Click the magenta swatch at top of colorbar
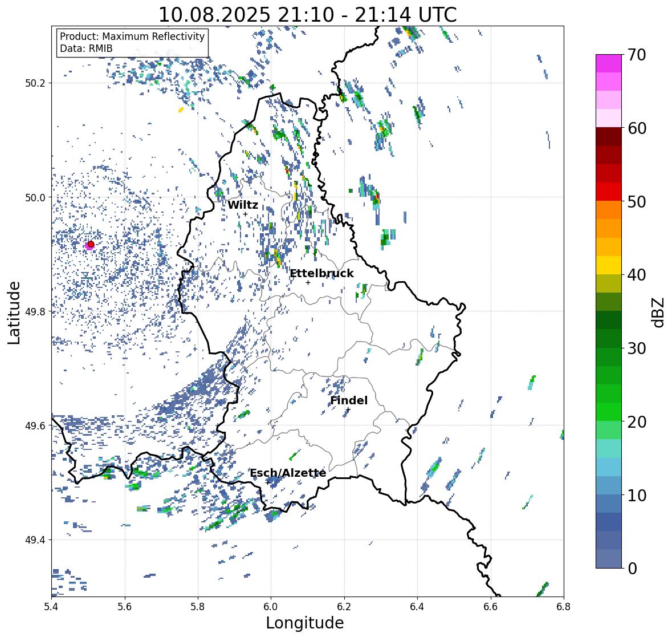672x637 pixels. (609, 63)
